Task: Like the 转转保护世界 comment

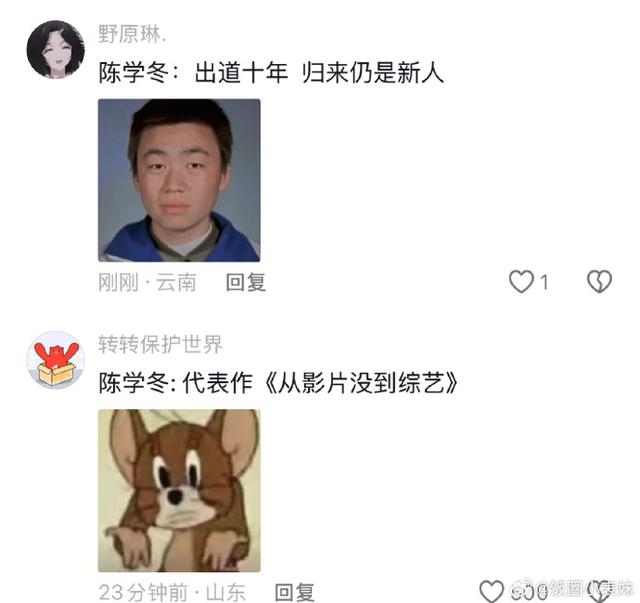Action: click(x=491, y=591)
